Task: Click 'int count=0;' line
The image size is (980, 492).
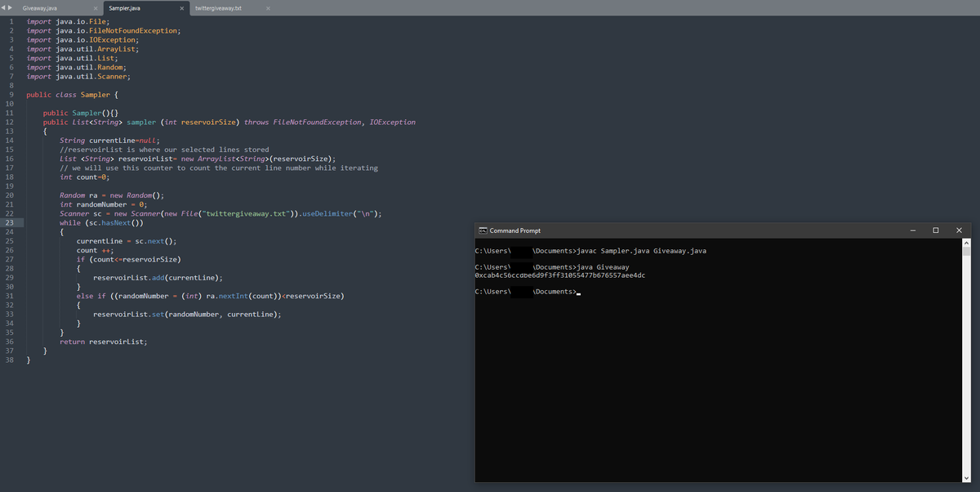Action: click(84, 177)
